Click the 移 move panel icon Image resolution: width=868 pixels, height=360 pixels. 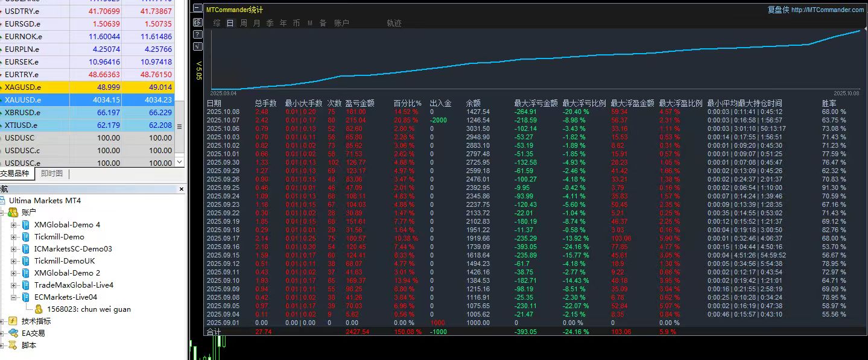(197, 22)
